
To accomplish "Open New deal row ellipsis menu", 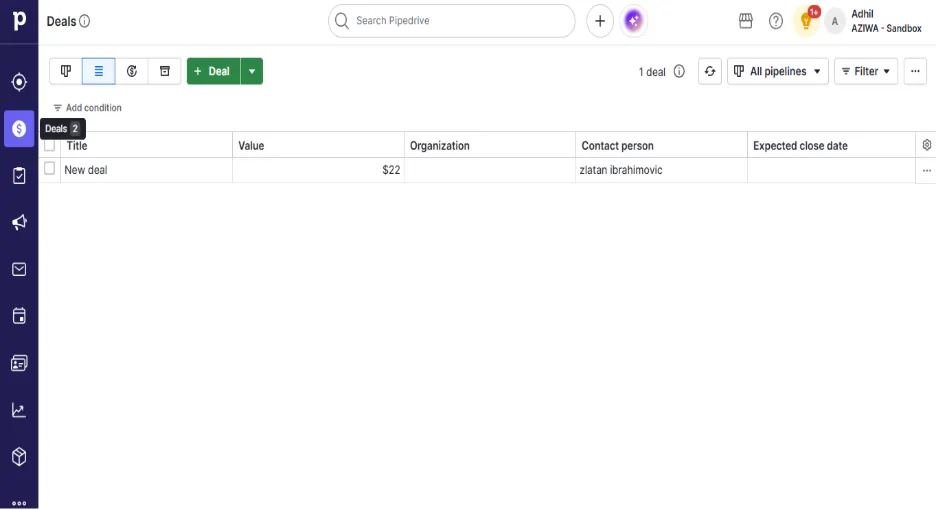I will [926, 171].
